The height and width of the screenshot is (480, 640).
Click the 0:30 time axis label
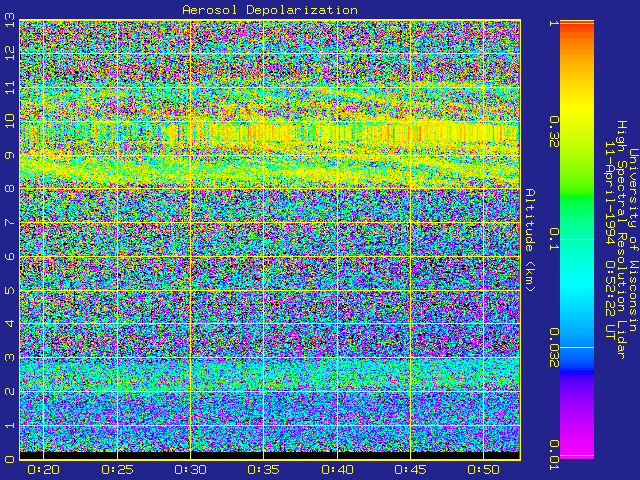coord(190,470)
